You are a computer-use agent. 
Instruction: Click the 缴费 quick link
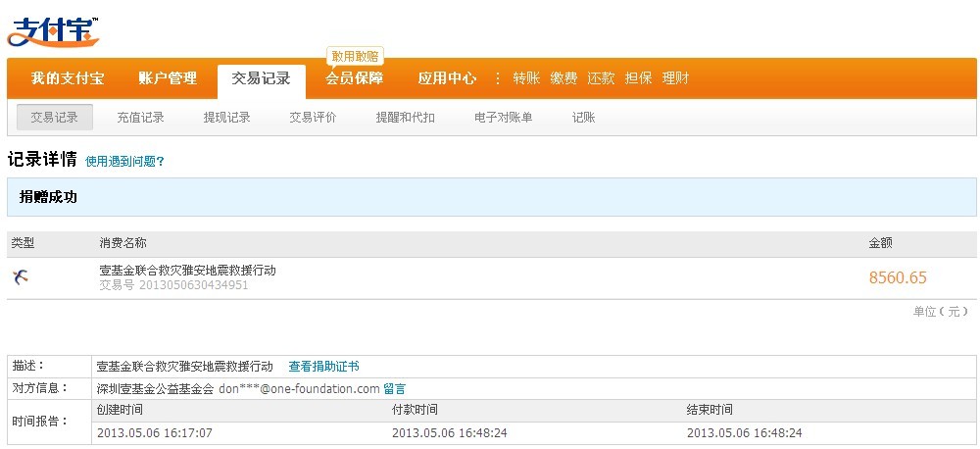[x=563, y=78]
